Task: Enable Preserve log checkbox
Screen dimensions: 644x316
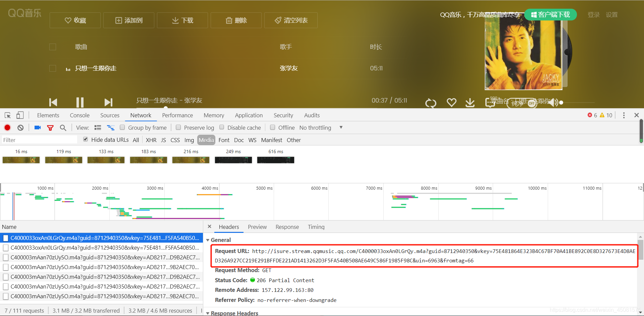Action: point(178,127)
